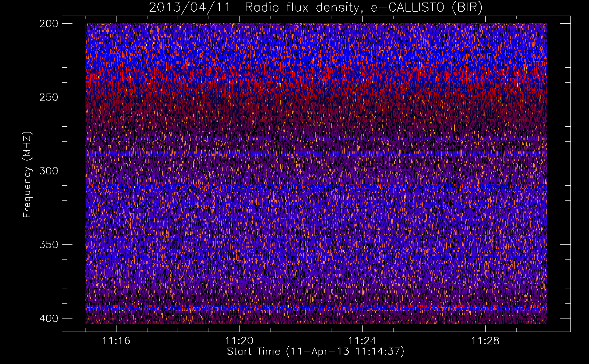Click the 250 frequency tick label
Image resolution: width=589 pixels, height=364 pixels.
coord(48,97)
